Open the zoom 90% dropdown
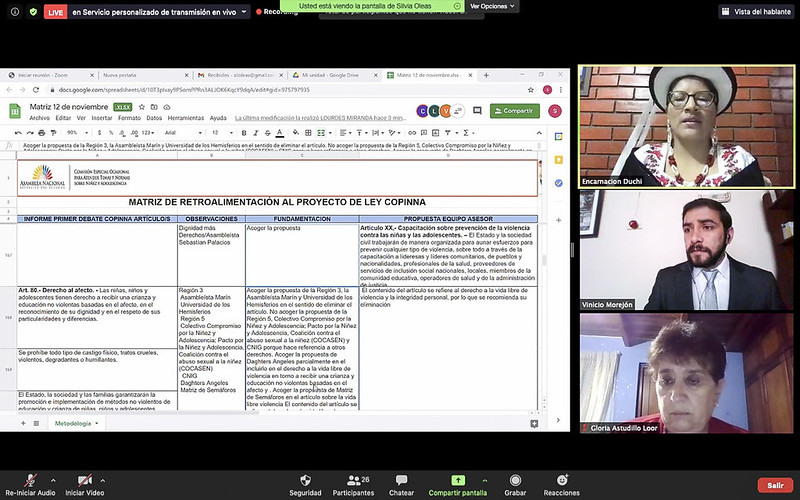Screen dimensions: 800x500 point(78,133)
